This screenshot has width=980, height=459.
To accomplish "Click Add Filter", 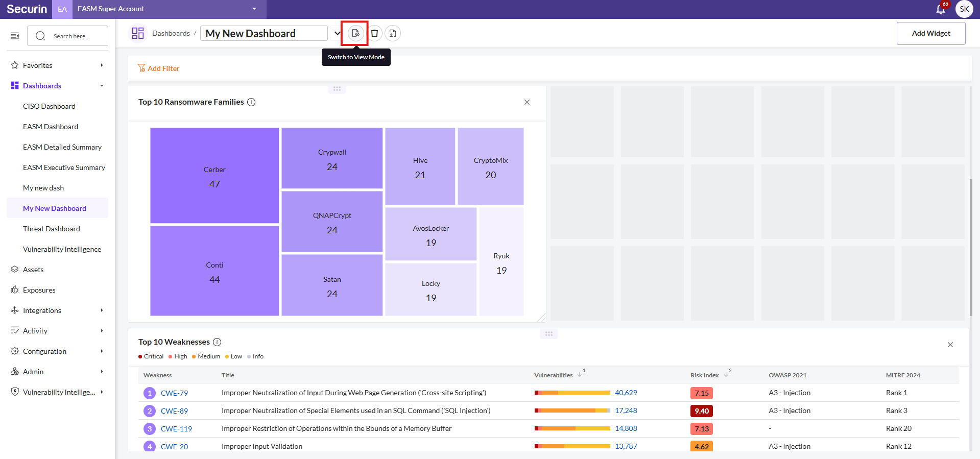I will click(x=158, y=68).
